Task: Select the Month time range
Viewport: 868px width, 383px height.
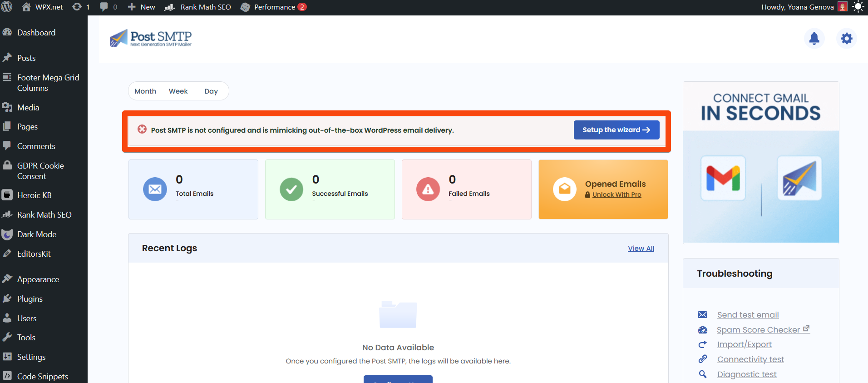Action: point(145,91)
